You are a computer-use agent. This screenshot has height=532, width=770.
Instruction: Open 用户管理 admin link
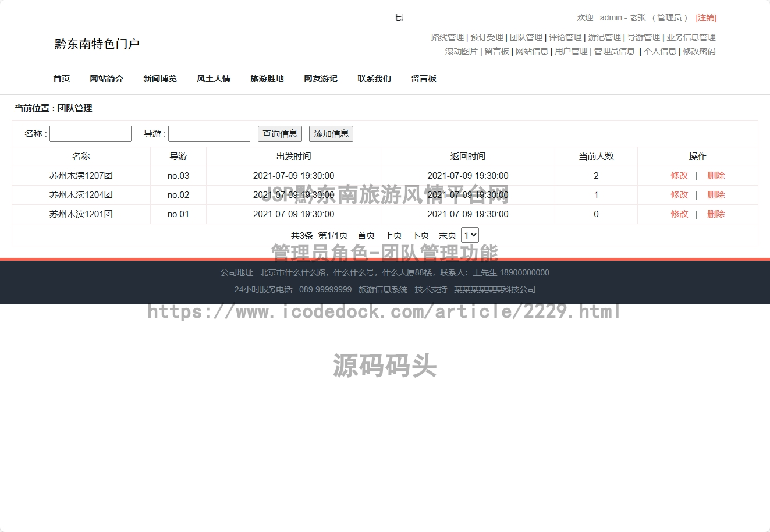pos(571,51)
